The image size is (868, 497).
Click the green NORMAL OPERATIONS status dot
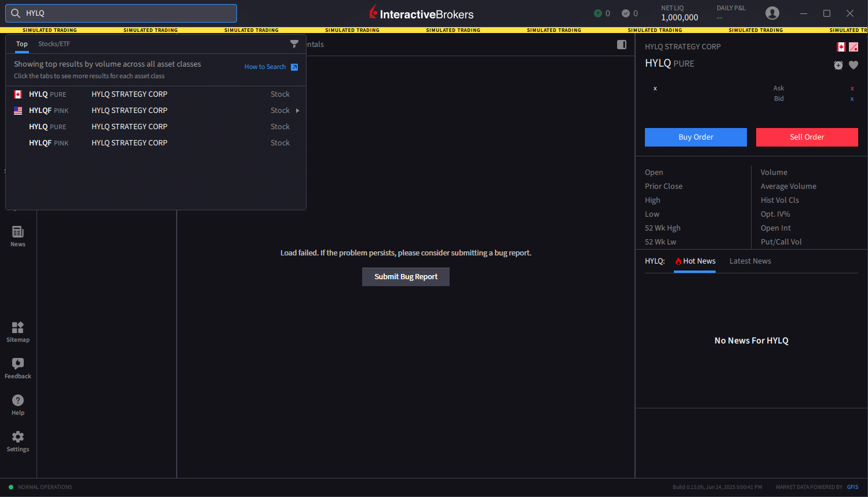11,487
